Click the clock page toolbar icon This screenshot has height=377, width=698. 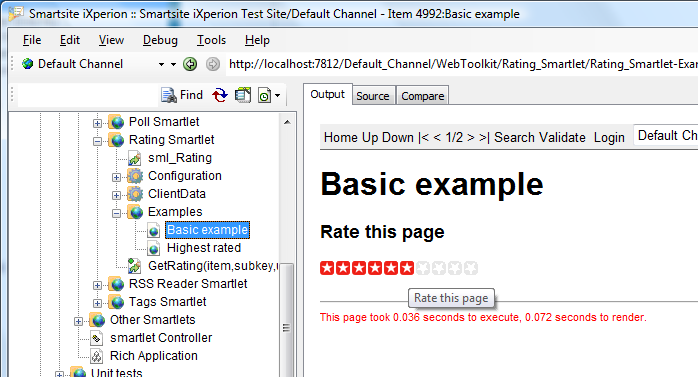coord(264,95)
